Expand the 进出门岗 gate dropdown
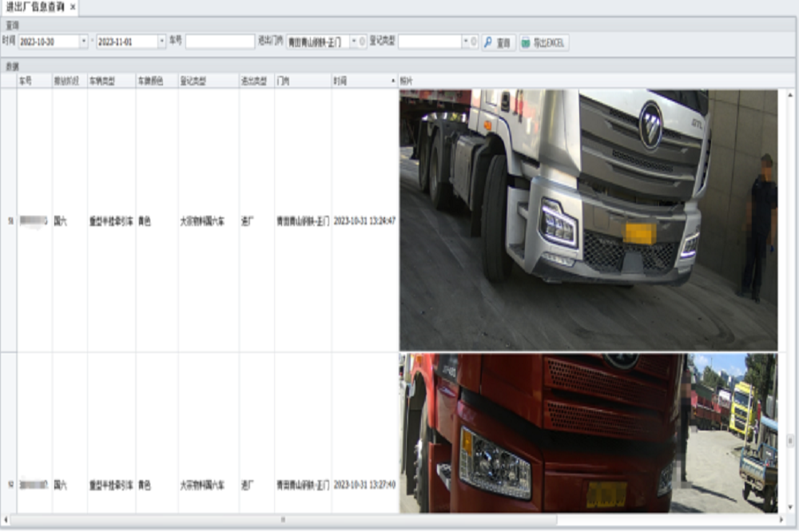 (353, 42)
